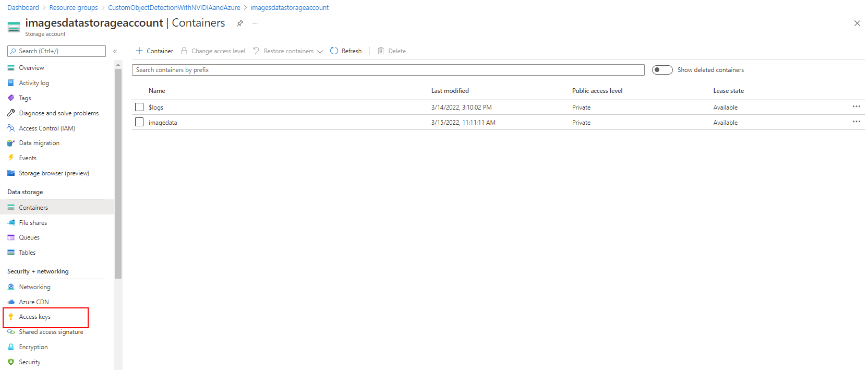Screen dimensions: 868x370
Task: Toggle Show deleted containers switch
Action: click(662, 70)
